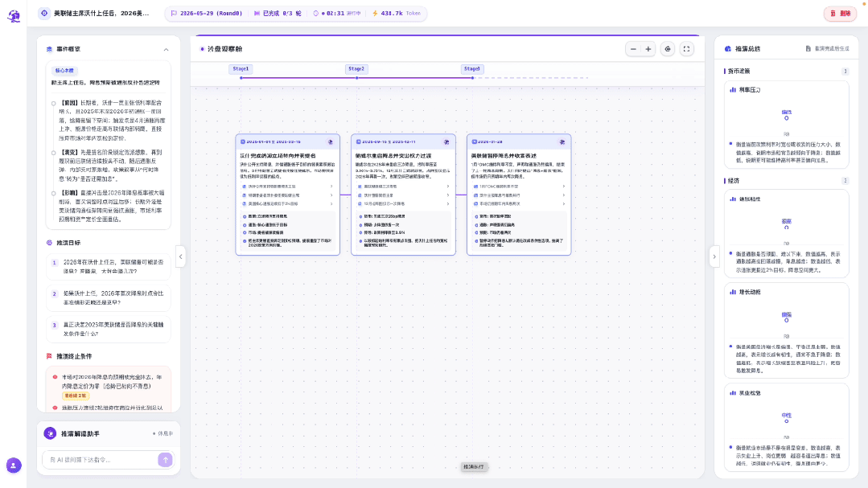Click the 推演执行 label at canvas bottom
This screenshot has width=868, height=488.
point(474,467)
